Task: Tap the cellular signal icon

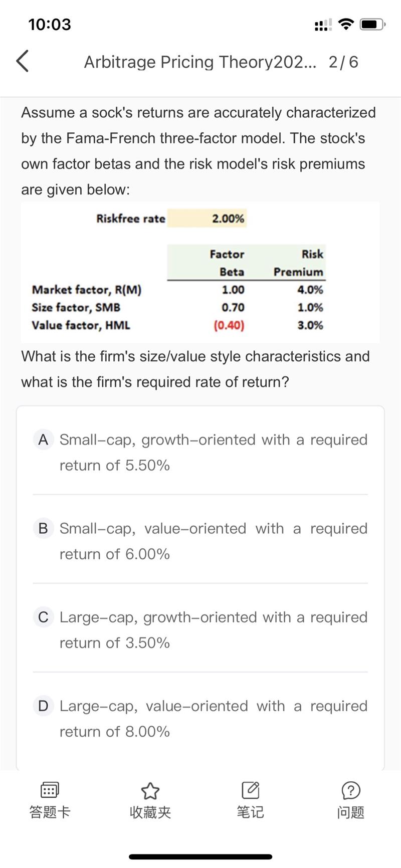Action: coord(323,25)
